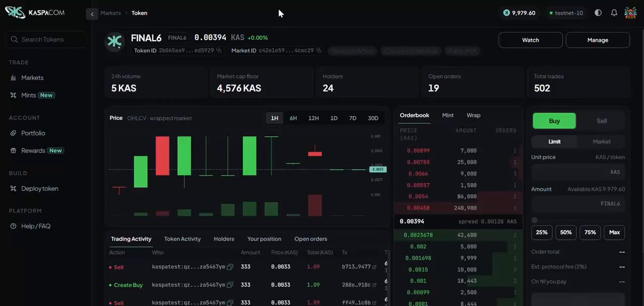Click the 0.00458 ask price in orderbook
This screenshot has width=644, height=306.
point(418,208)
